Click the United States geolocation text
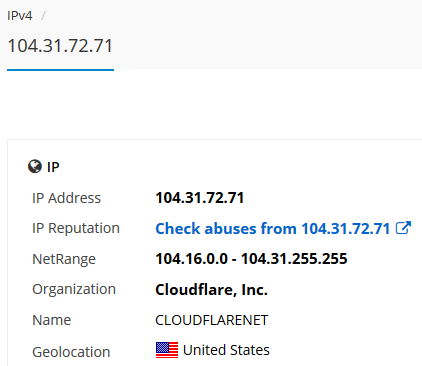422x366 pixels. (x=226, y=350)
